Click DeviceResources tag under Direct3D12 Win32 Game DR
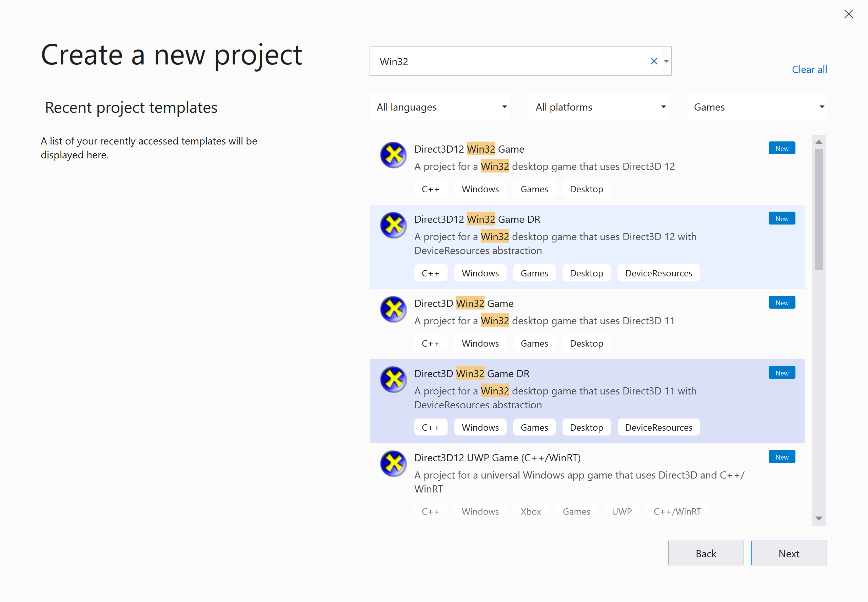Image resolution: width=868 pixels, height=602 pixels. (x=658, y=273)
